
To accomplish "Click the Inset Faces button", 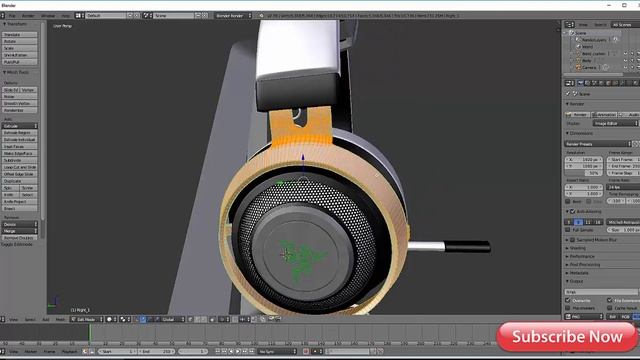I will tap(20, 147).
